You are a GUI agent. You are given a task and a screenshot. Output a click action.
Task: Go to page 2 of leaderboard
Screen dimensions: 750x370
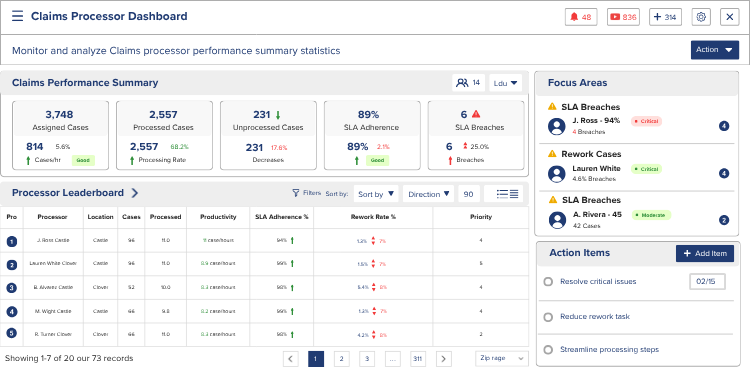(341, 359)
